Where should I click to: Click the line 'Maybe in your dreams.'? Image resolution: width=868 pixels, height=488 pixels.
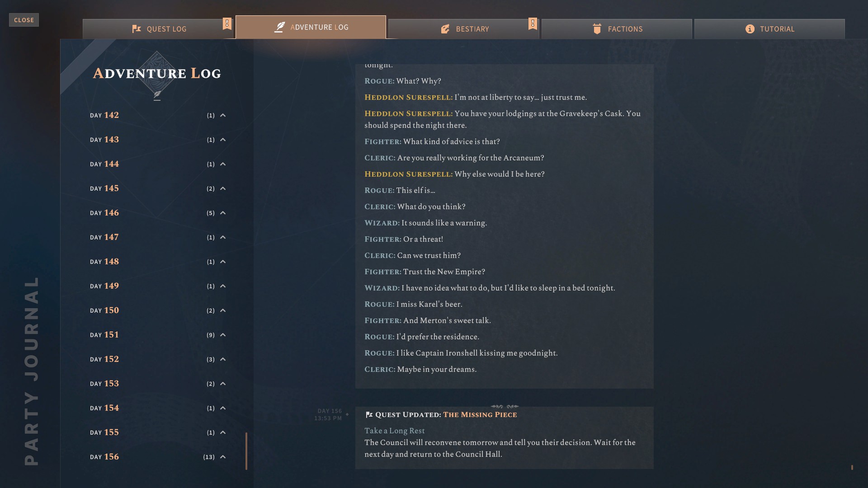pos(437,369)
